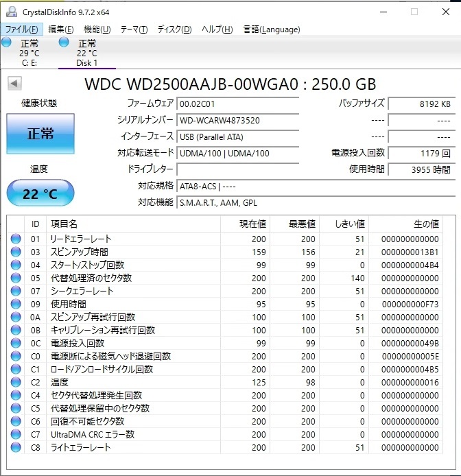Open the ファイル(F) menu
The image size is (461, 476).
pyautogui.click(x=22, y=29)
